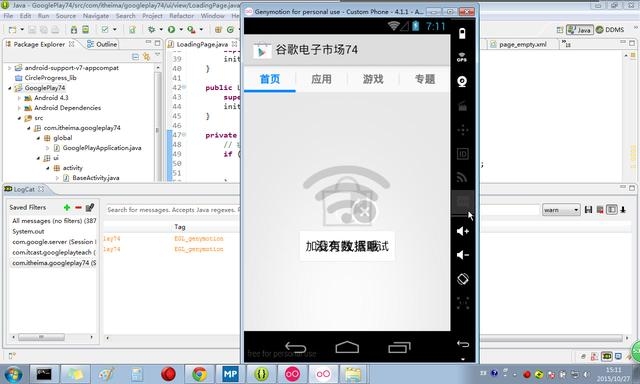Click the Genymotion network signal widget icon
The image size is (640, 384).
point(462,178)
